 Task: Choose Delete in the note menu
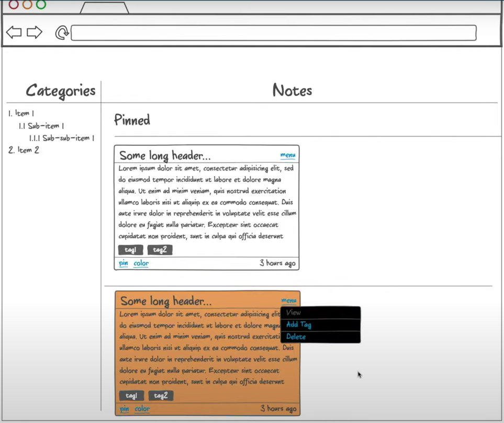[320, 337]
